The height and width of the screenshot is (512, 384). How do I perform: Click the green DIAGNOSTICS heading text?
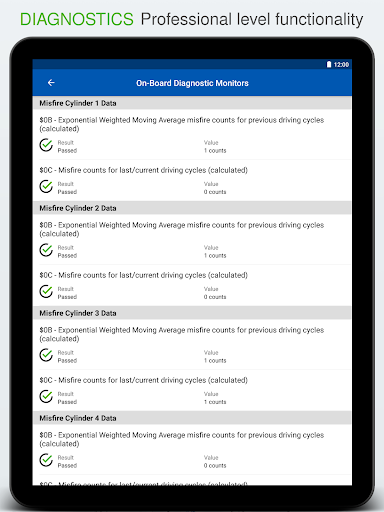coord(77,19)
